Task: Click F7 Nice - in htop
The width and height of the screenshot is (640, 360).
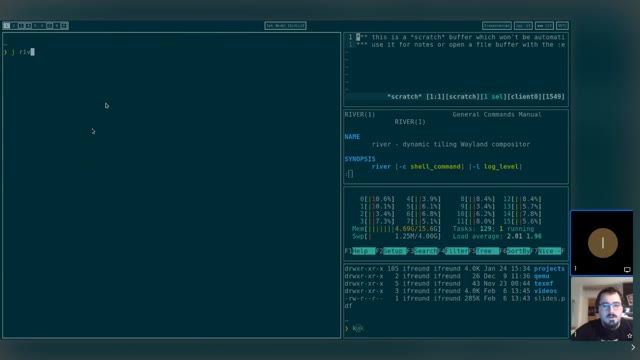Action: (546, 251)
